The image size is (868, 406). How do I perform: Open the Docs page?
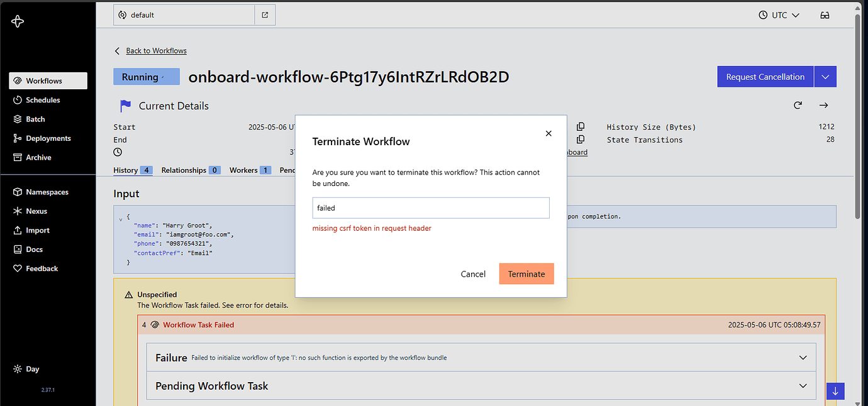(34, 249)
